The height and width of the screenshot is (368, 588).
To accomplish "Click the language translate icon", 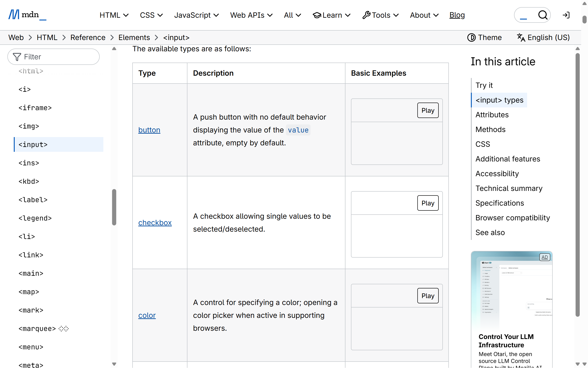I will tap(521, 37).
